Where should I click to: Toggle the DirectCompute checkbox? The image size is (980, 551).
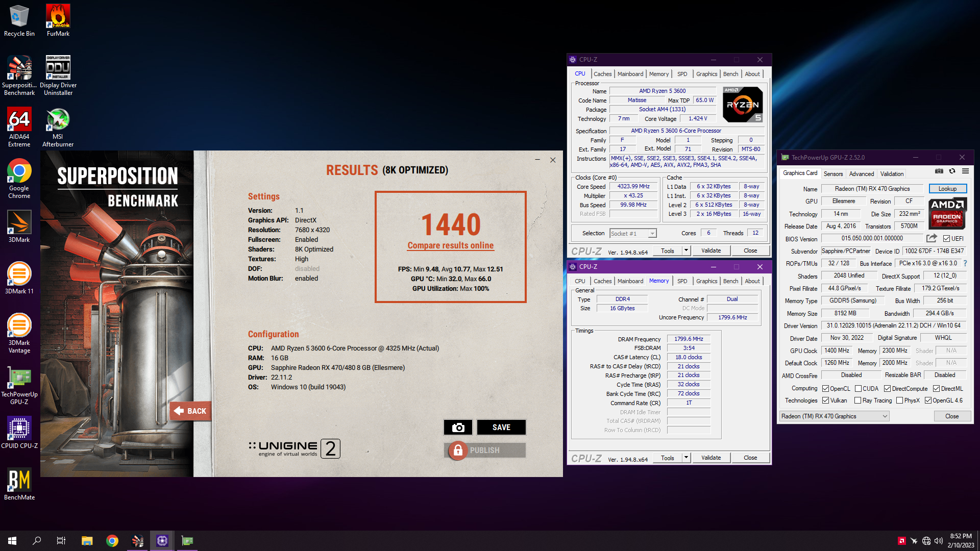(888, 389)
